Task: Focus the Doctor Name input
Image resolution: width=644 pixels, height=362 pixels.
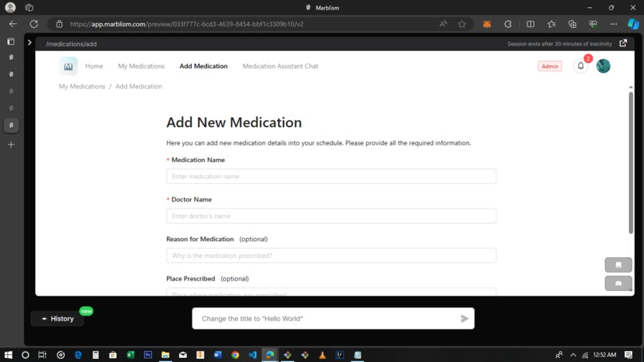Action: point(331,216)
